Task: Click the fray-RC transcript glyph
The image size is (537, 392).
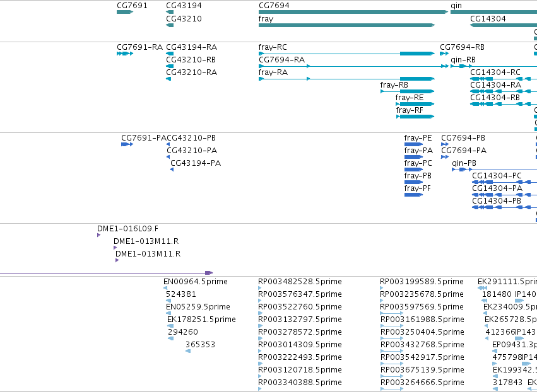Action: coord(346,54)
